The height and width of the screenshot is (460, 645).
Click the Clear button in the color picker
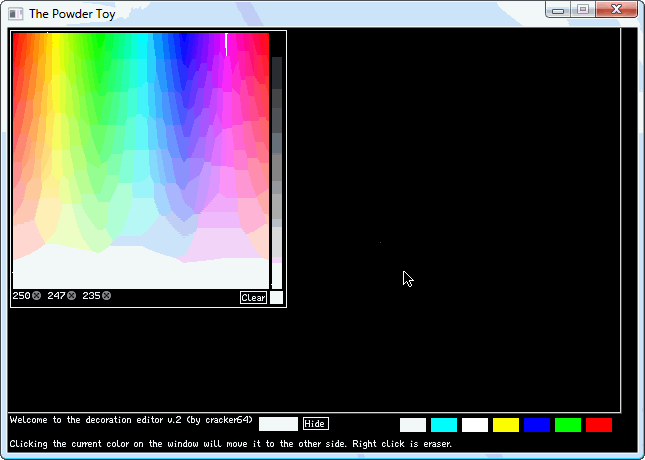pos(253,297)
